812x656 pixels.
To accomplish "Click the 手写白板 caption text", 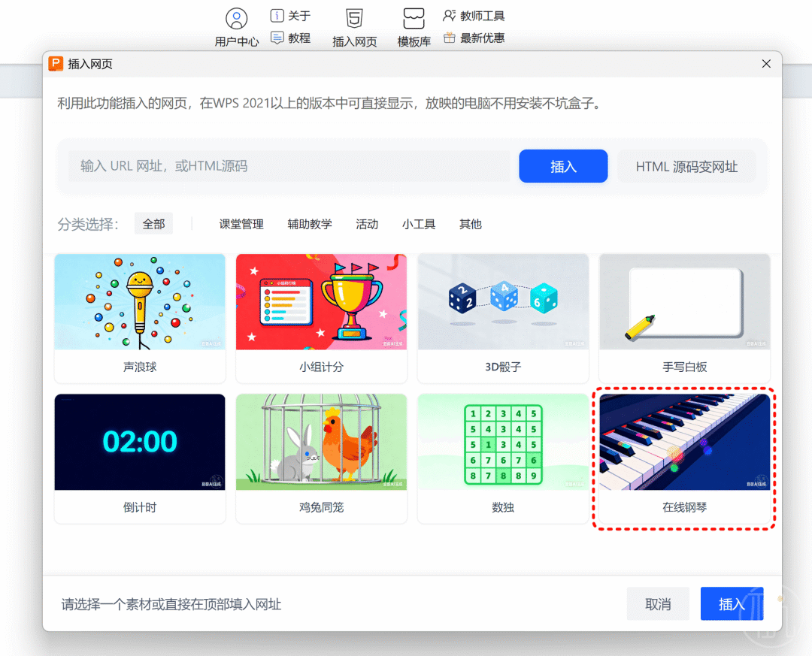I will (x=685, y=367).
